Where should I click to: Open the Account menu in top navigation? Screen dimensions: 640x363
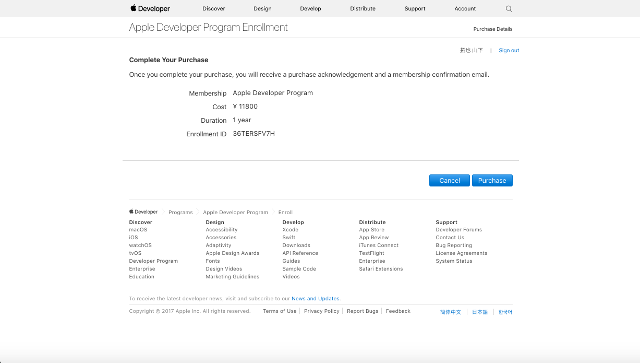coord(465,9)
